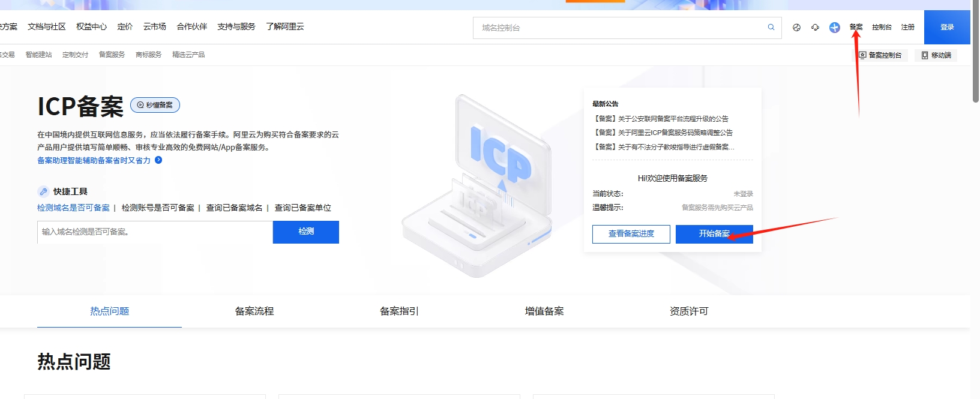Click the domain check input field
Screen dimensions: 980x399
coord(155,232)
